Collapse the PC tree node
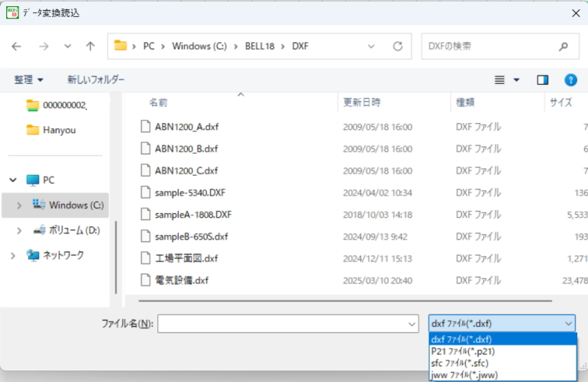Screen dimensions: 588x382 pos(13,180)
